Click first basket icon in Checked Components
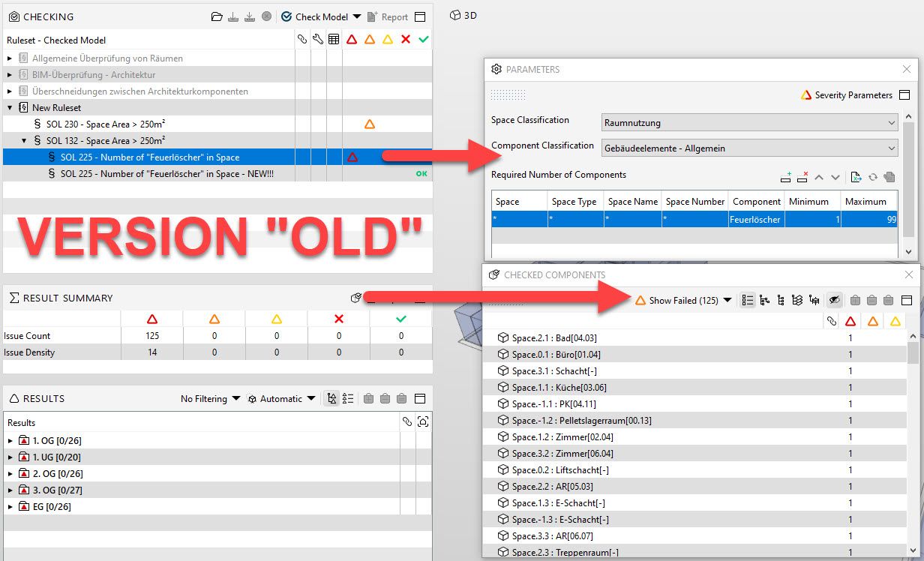 (x=855, y=300)
